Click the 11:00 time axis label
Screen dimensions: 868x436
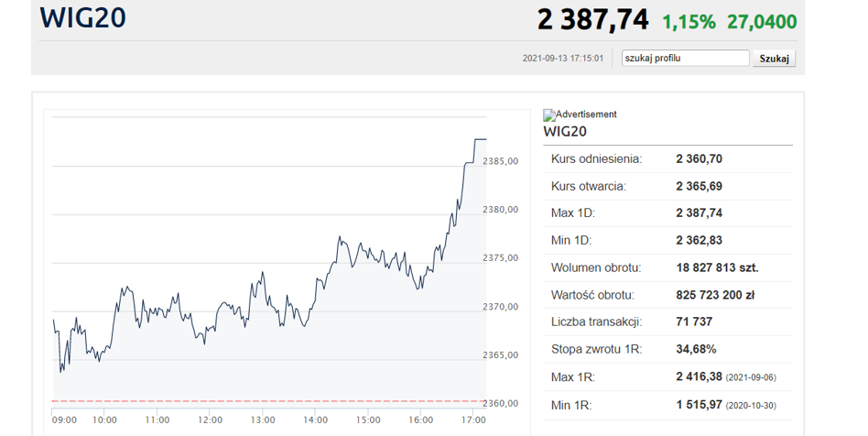[x=157, y=420]
